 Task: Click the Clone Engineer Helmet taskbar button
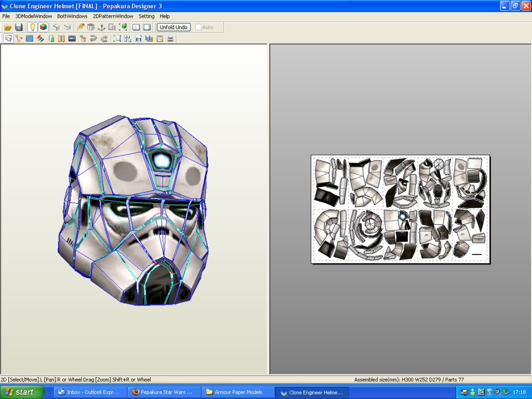(x=312, y=392)
